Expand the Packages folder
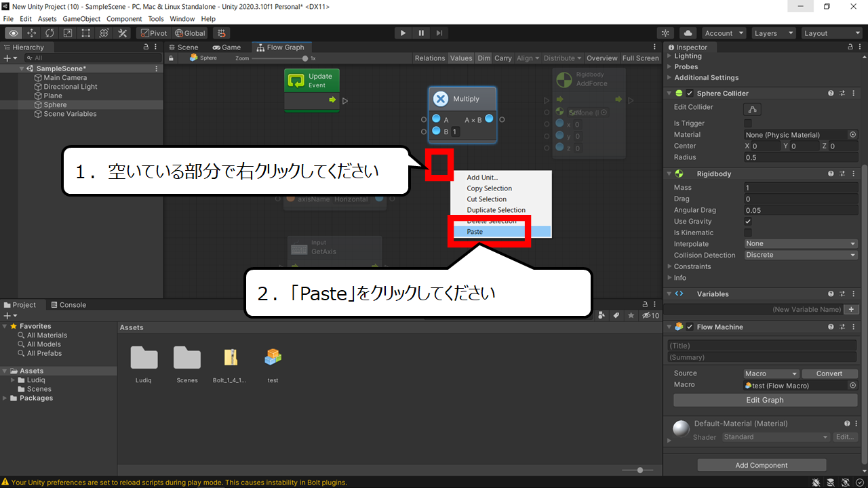This screenshot has height=488, width=868. pos(5,399)
